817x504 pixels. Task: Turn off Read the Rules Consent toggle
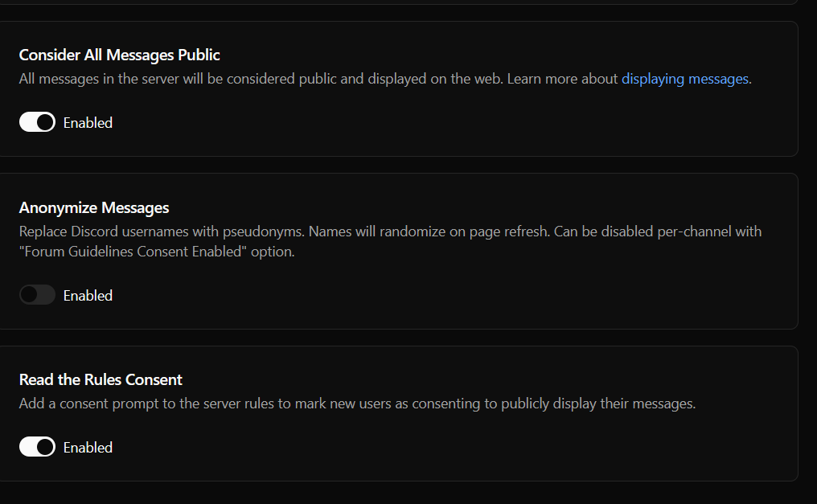37,447
